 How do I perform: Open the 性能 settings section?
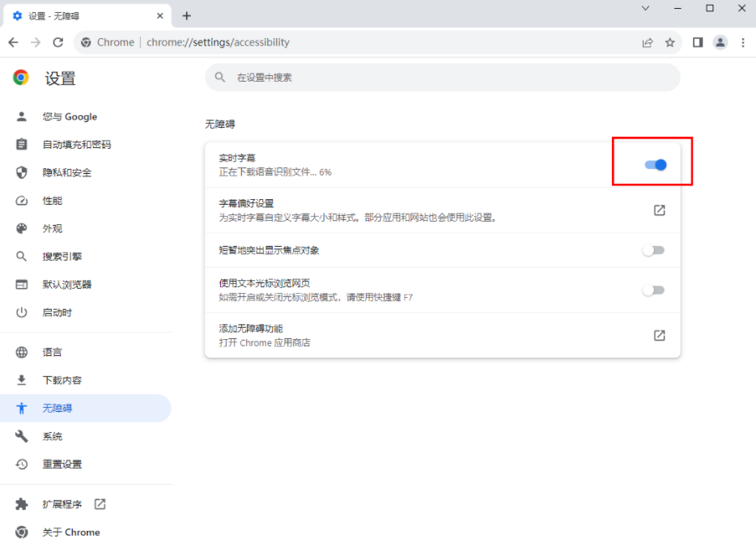point(86,201)
